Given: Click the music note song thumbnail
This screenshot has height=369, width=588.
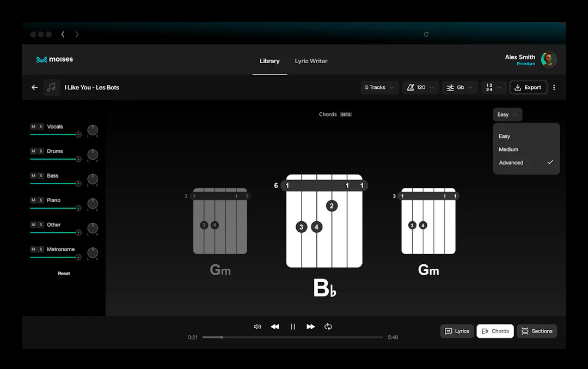Looking at the screenshot, I should coord(52,87).
